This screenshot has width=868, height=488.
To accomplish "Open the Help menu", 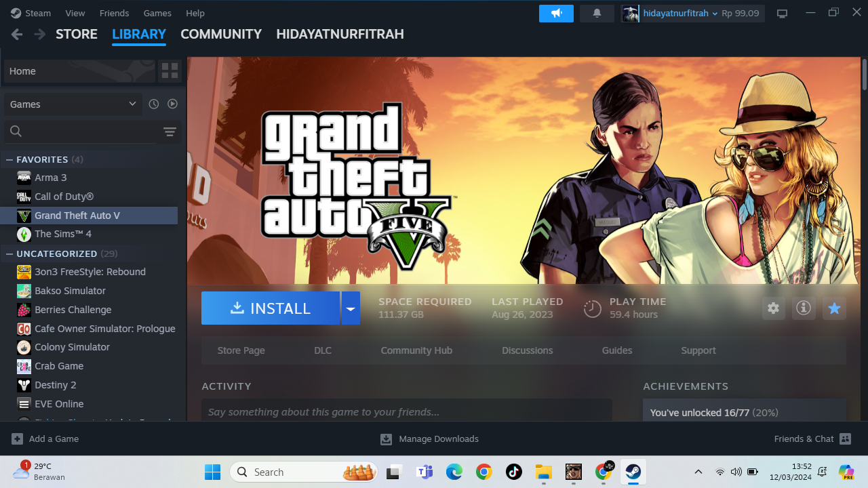I will [x=195, y=13].
